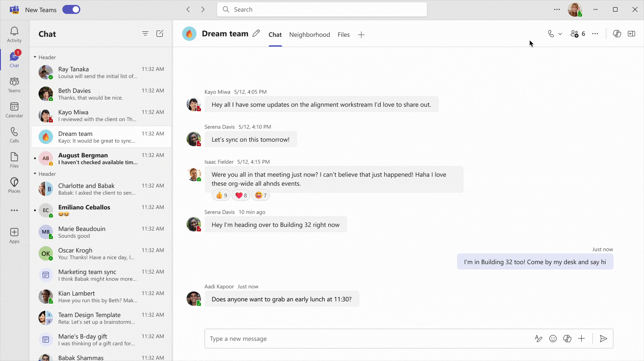Image resolution: width=644 pixels, height=361 pixels.
Task: Open unread chat from August Bergman
Action: [x=101, y=159]
